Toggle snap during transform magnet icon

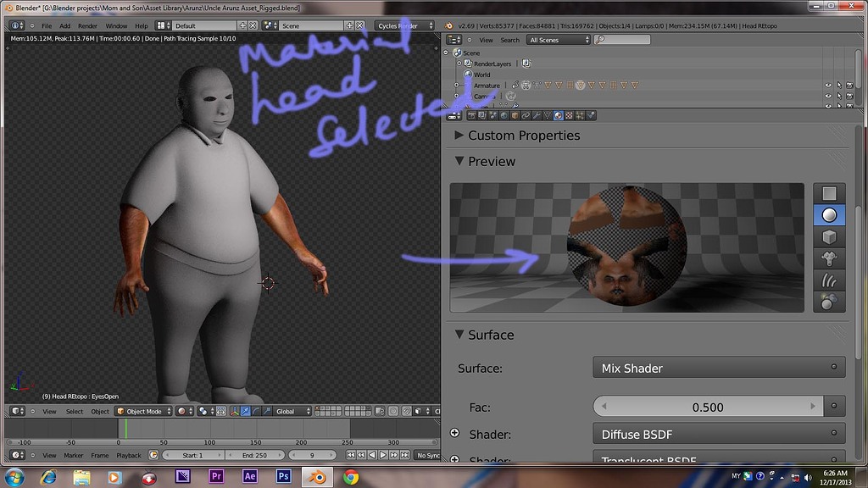tap(407, 411)
